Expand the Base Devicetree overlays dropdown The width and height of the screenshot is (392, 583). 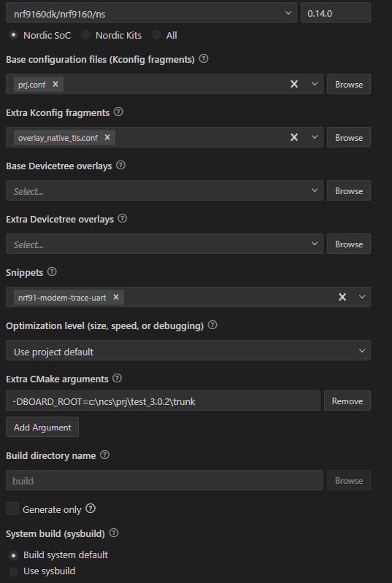coord(164,190)
